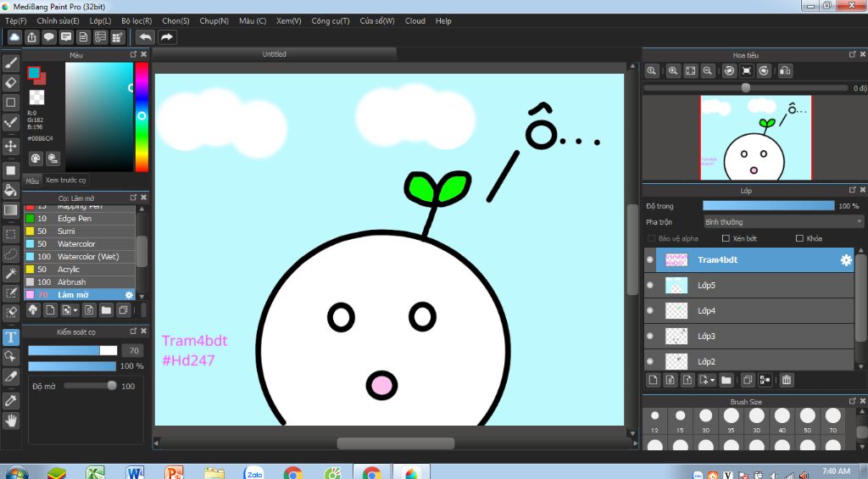
Task: Delete layer using trash icon
Action: (787, 380)
